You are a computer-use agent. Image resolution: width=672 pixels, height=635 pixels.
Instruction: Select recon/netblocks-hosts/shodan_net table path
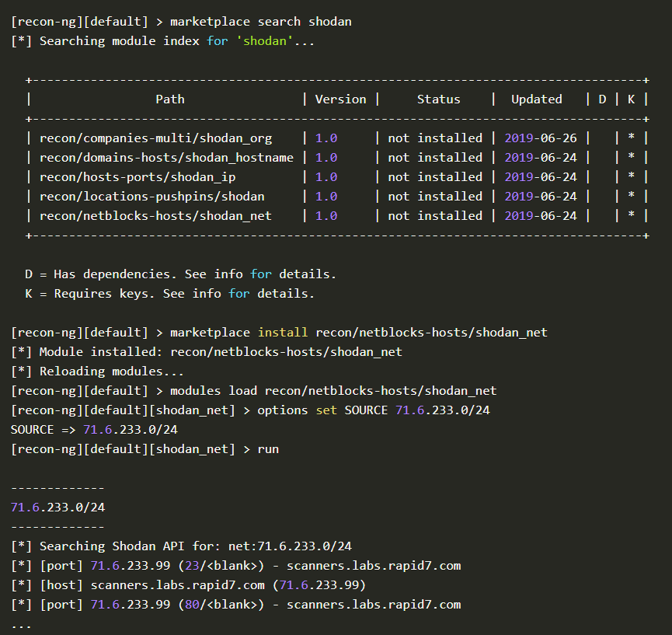point(155,215)
